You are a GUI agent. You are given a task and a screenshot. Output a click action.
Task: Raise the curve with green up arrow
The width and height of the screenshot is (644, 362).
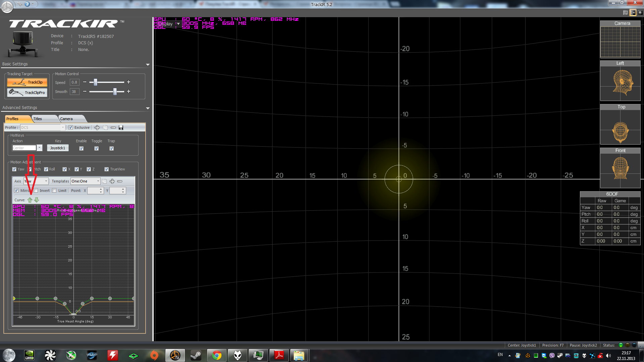[x=30, y=200]
